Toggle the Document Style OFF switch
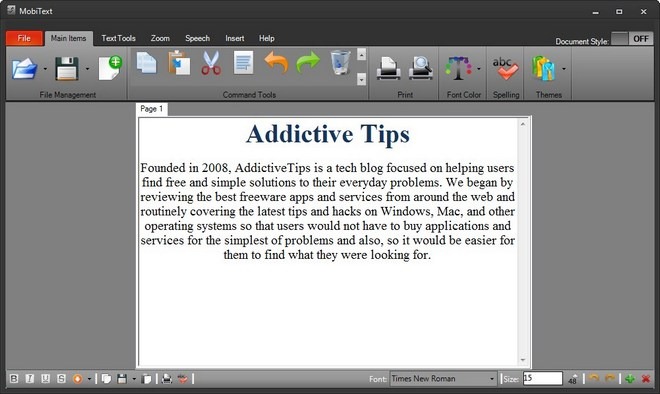Image resolution: width=660 pixels, height=394 pixels. pos(632,39)
